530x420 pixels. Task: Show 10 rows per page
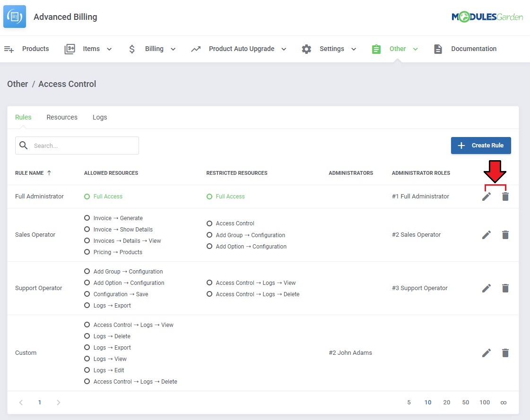pyautogui.click(x=428, y=403)
